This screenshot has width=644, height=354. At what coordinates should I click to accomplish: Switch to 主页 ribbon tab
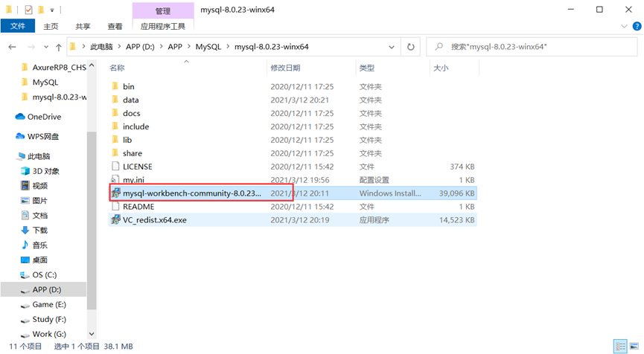click(51, 26)
